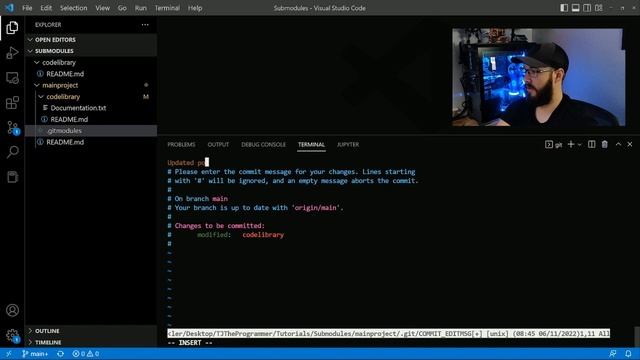This screenshot has height=360, width=640.
Task: Select the .gitmodules file
Action: pyautogui.click(x=91, y=131)
